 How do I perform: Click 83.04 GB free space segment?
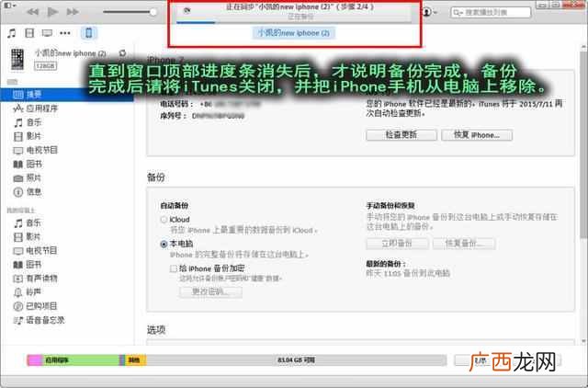click(x=296, y=360)
